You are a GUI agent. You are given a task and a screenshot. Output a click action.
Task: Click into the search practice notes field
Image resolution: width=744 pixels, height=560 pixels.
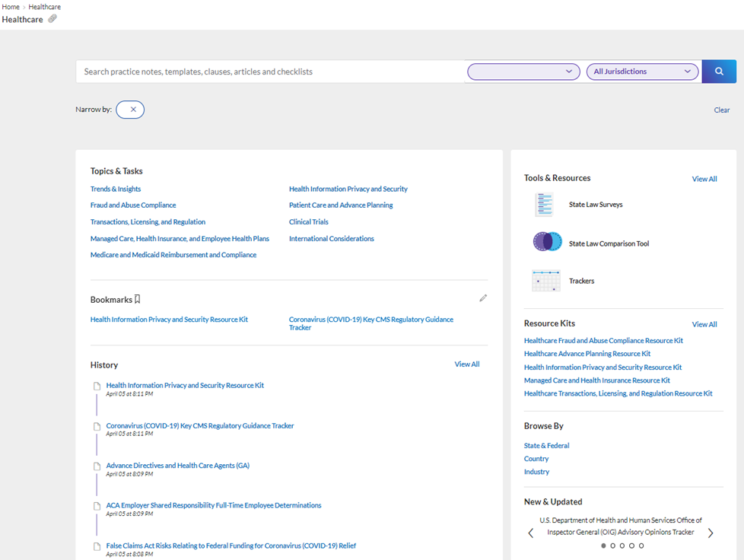tap(271, 72)
